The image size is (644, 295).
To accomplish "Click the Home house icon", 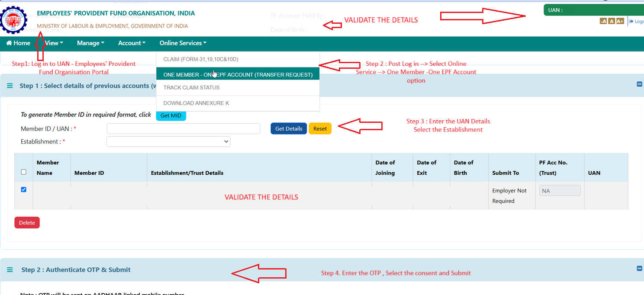I will pyautogui.click(x=9, y=43).
